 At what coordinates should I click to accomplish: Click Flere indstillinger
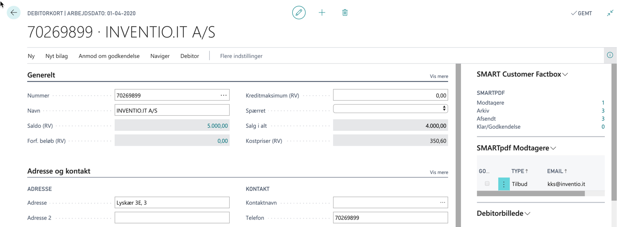[241, 56]
